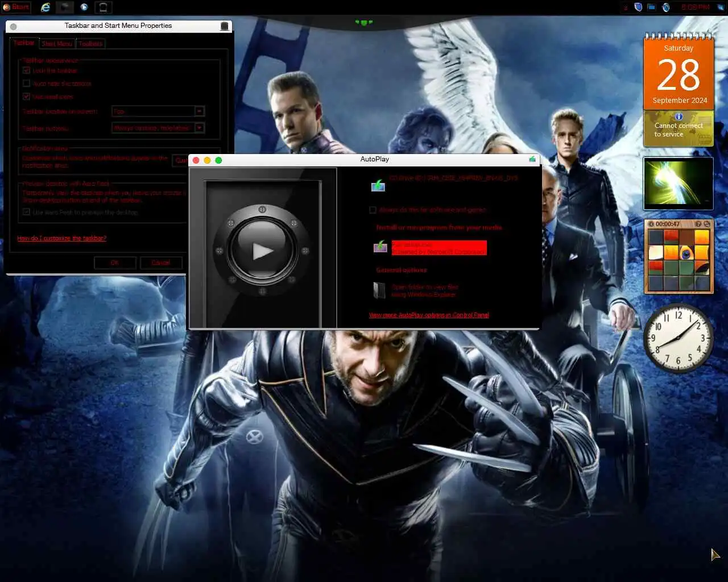Image resolution: width=728 pixels, height=582 pixels.
Task: Click the green icon in AutoPlay title bar
Action: pyautogui.click(x=532, y=159)
